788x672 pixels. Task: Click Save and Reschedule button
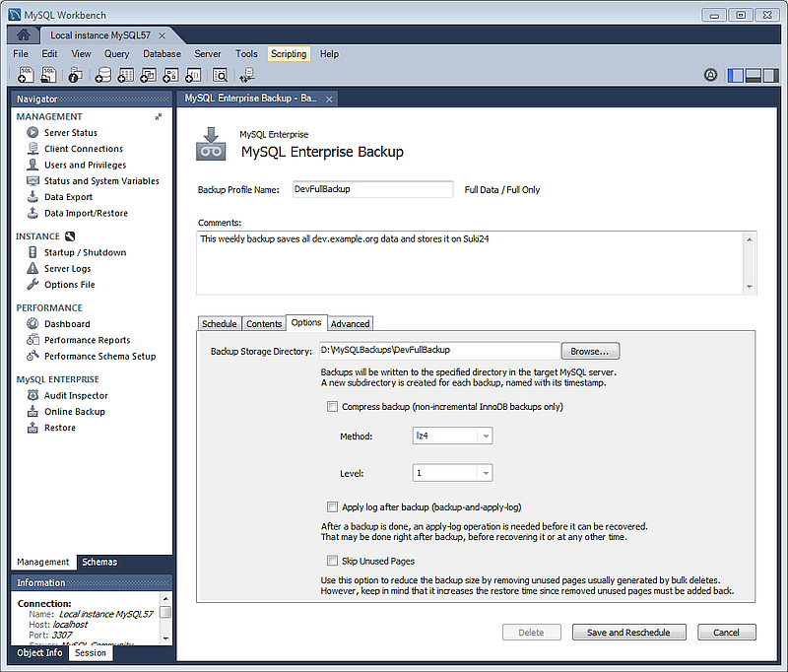628,633
